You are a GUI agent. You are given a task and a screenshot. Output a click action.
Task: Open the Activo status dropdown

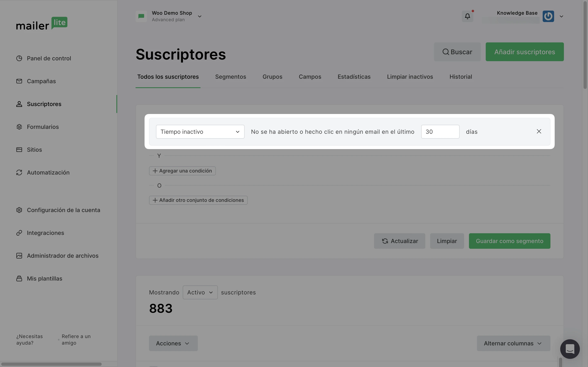(200, 293)
